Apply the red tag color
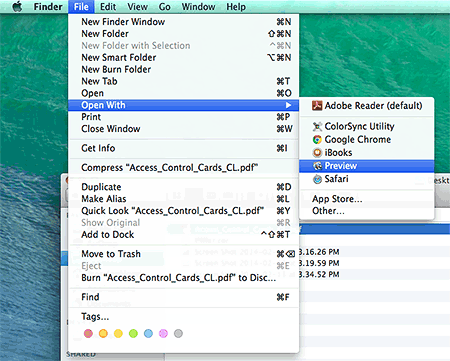The height and width of the screenshot is (361, 450). tap(88, 333)
